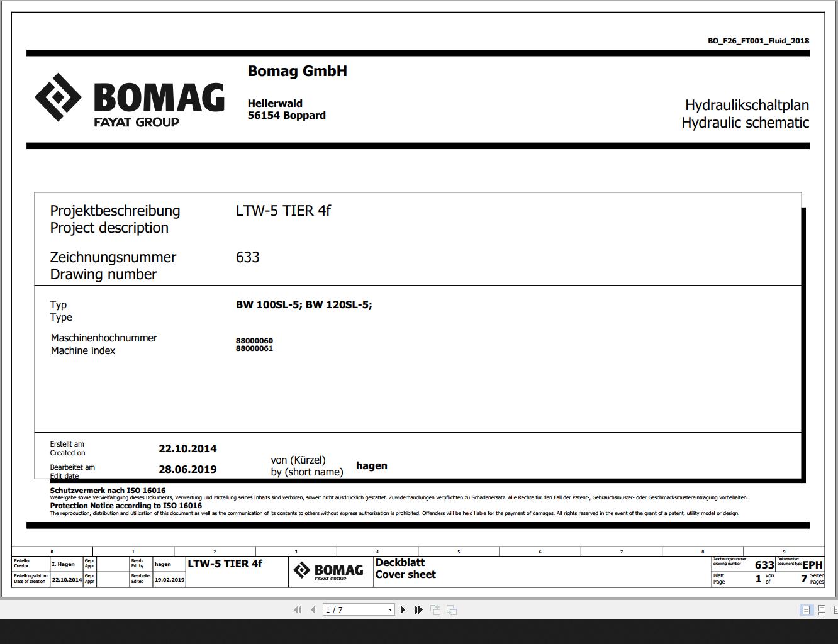The height and width of the screenshot is (644, 838).
Task: Click the 'Bomag GmbH' company name
Action: (x=298, y=71)
